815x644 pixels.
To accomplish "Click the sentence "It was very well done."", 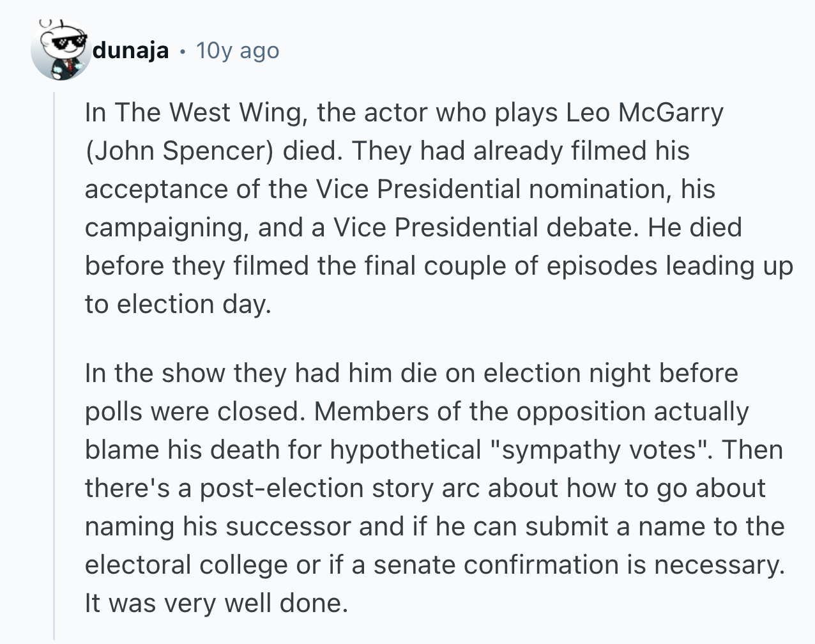I will click(217, 603).
